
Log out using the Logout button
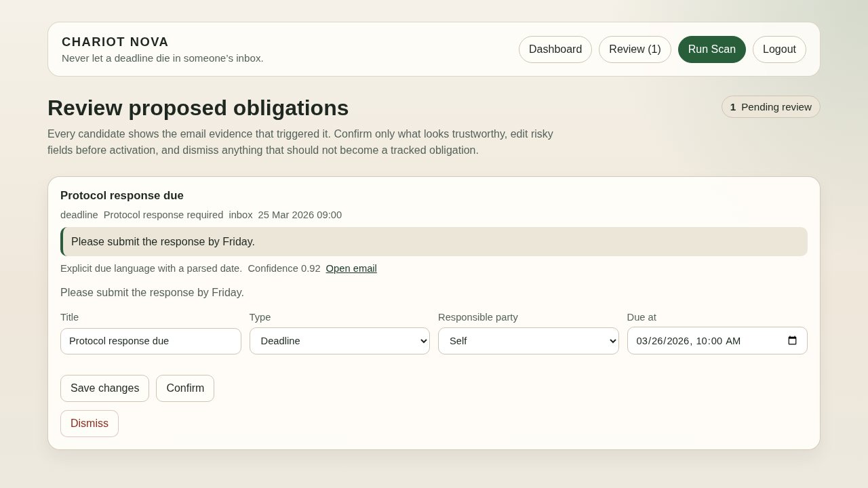pyautogui.click(x=779, y=49)
